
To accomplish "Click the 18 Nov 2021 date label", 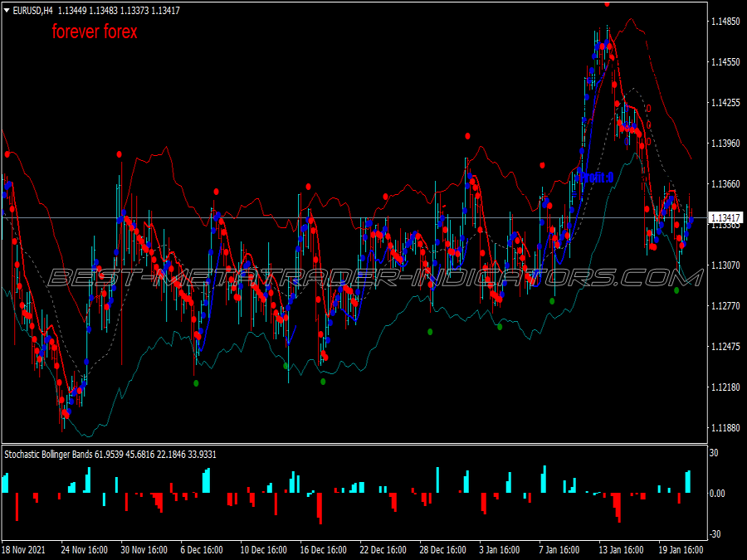I will tap(24, 549).
